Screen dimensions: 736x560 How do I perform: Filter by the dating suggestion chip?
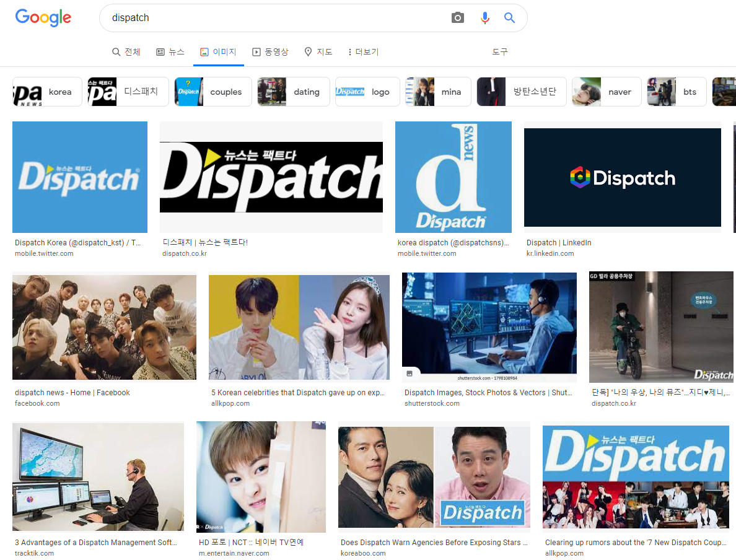tap(294, 92)
